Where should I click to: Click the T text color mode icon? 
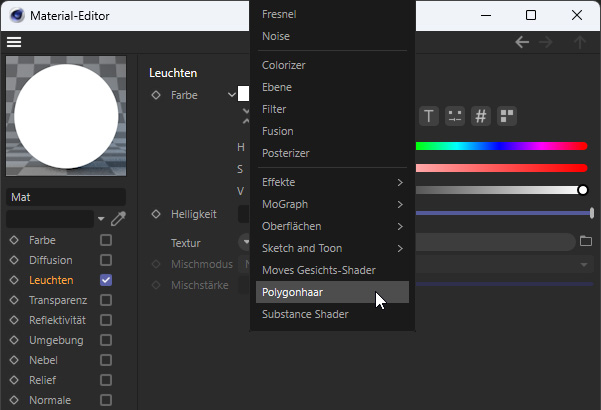[429, 116]
